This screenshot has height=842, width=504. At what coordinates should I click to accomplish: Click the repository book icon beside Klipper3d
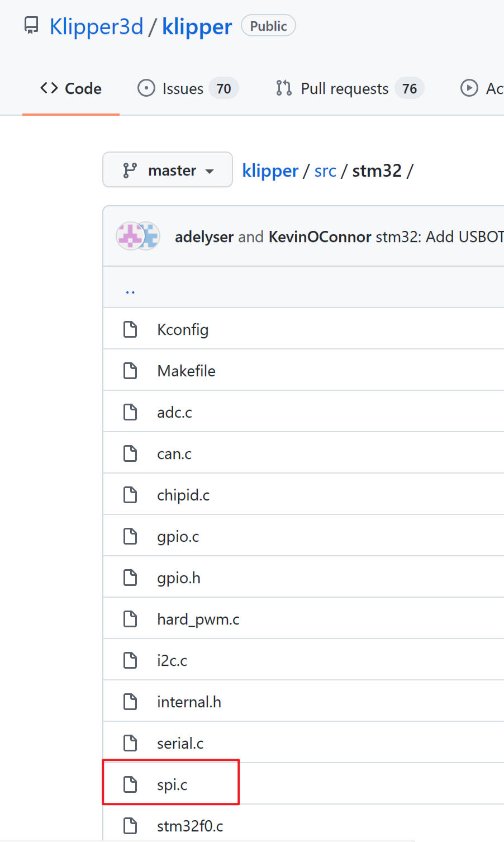[x=32, y=26]
